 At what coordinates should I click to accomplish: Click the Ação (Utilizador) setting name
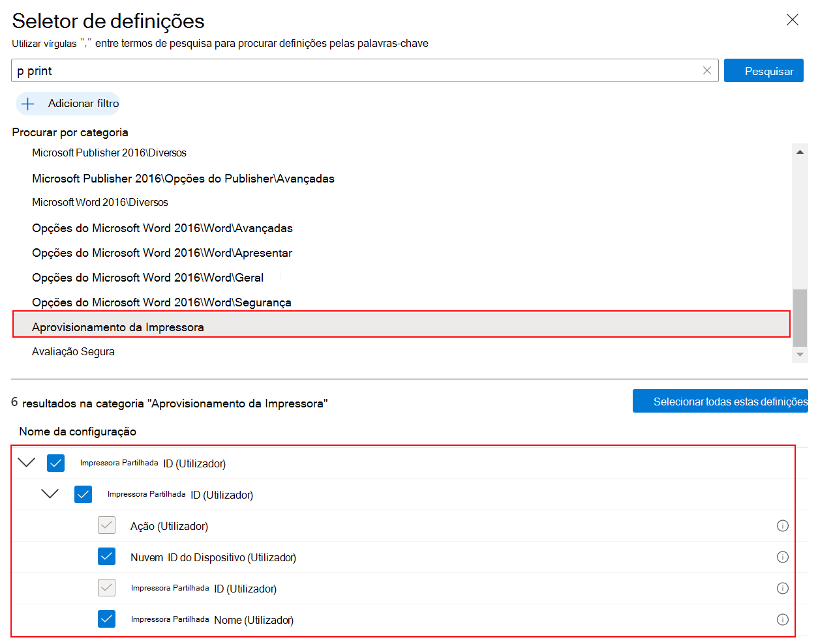pos(169,526)
